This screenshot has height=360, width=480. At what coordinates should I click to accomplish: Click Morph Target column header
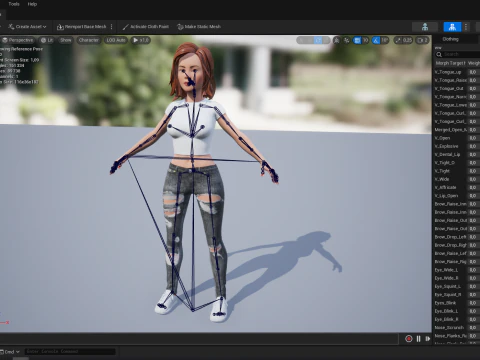click(x=450, y=63)
